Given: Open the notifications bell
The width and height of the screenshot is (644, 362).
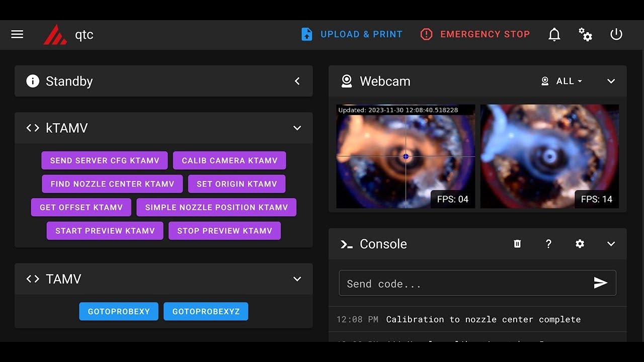Looking at the screenshot, I should point(554,34).
